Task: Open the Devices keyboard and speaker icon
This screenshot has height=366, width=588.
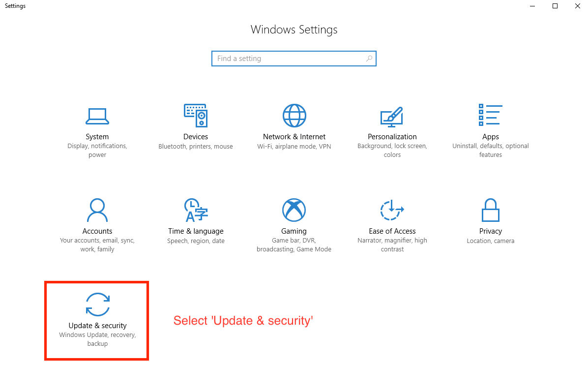Action: pyautogui.click(x=196, y=116)
